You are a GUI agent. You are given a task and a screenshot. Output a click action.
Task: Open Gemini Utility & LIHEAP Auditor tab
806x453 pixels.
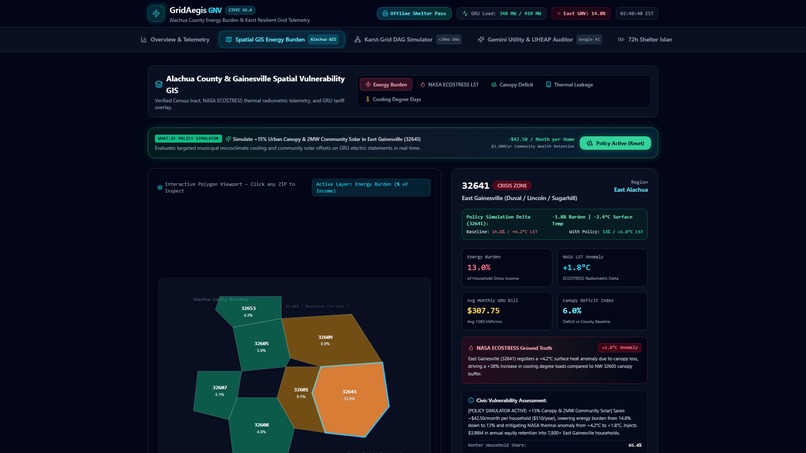pos(539,40)
